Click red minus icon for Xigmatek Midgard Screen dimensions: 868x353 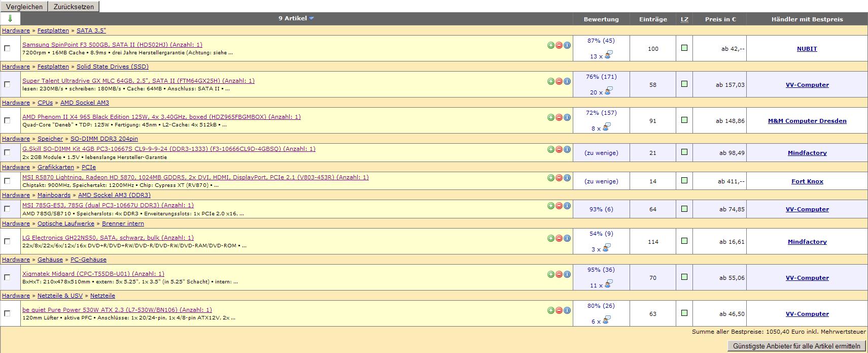point(559,274)
